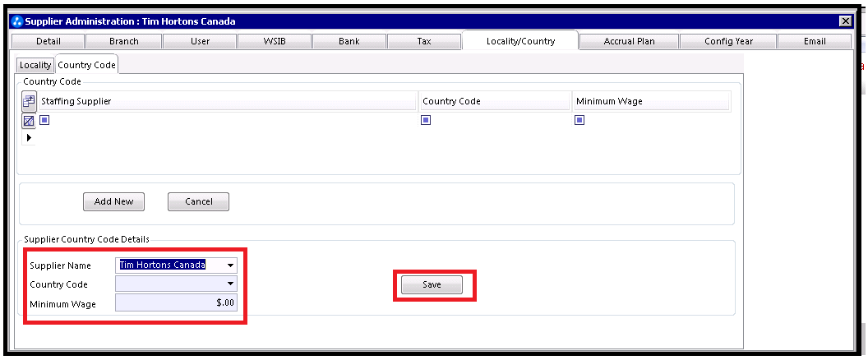
Task: Click the Supplier Name label
Action: pos(60,265)
